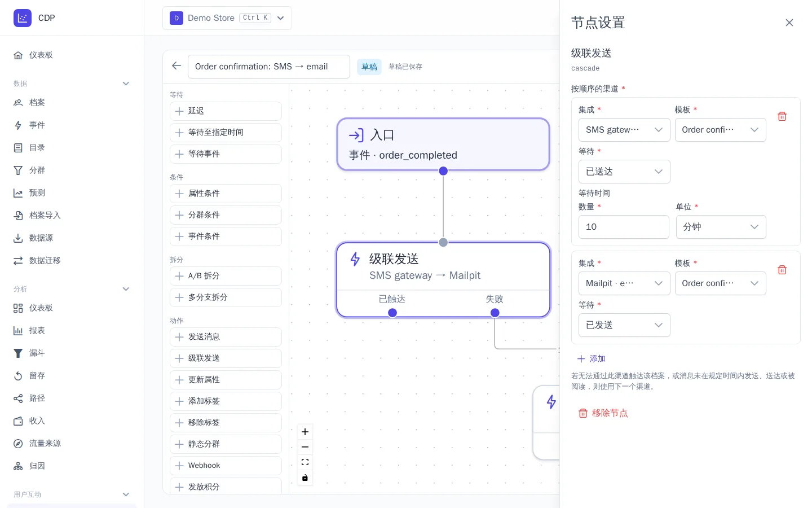Delete the SMS gateway channel row
Image resolution: width=812 pixels, height=508 pixels.
click(782, 116)
